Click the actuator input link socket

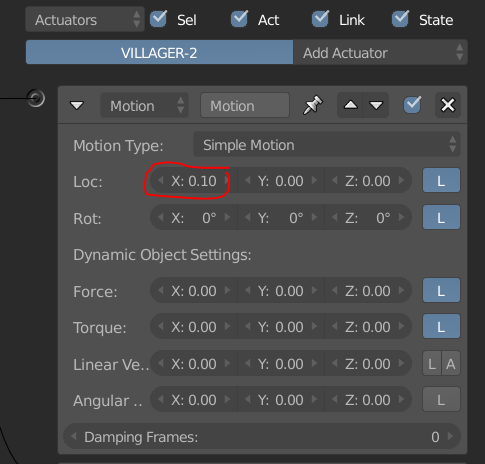[x=36, y=98]
